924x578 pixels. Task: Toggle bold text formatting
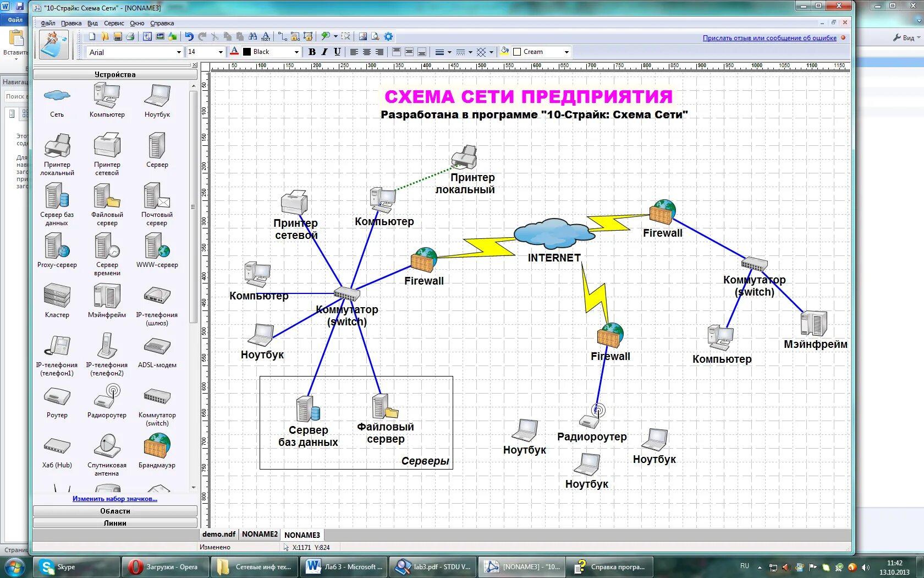312,52
